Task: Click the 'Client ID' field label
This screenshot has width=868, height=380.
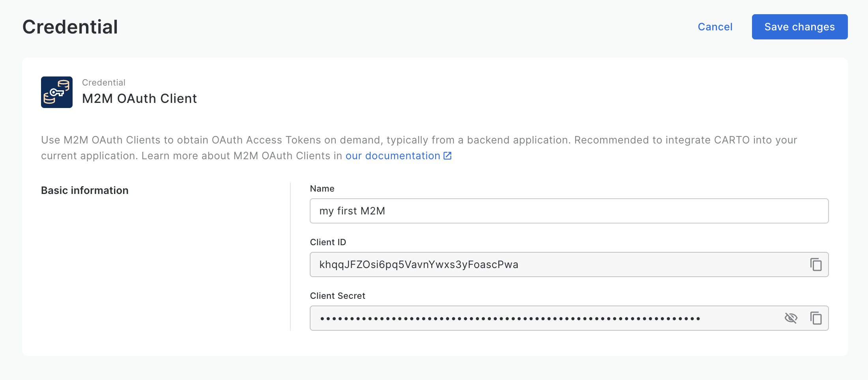Action: tap(328, 242)
